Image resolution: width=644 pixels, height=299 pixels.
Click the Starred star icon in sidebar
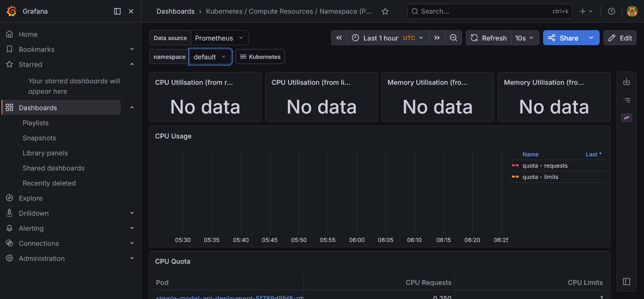pyautogui.click(x=9, y=65)
